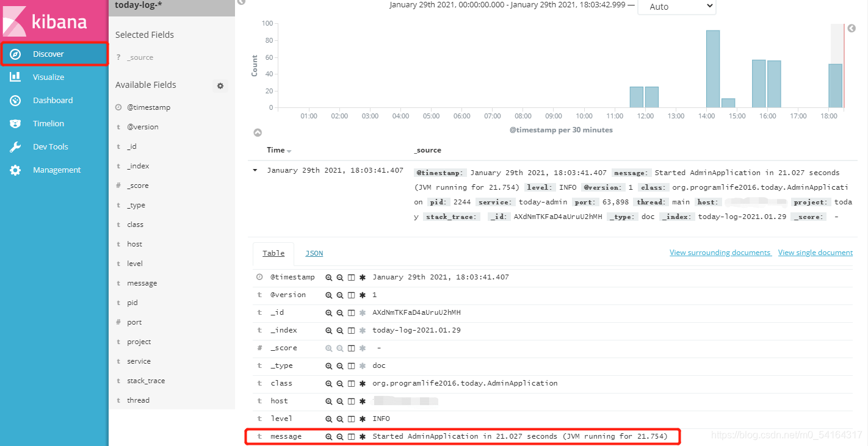Click the histogram bar at 18:00
The width and height of the screenshot is (868, 446).
tap(835, 86)
